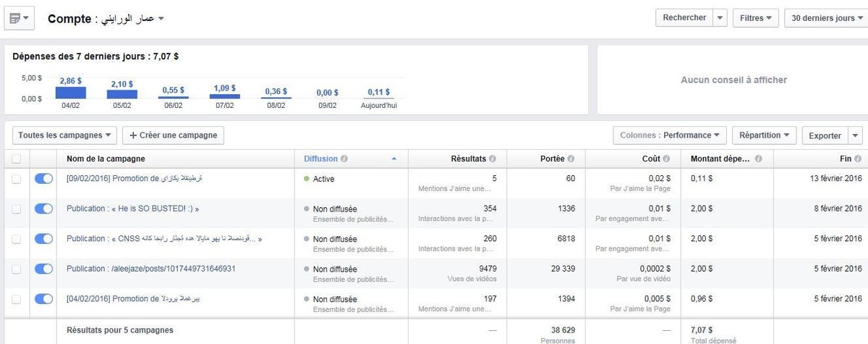
Task: Click the Aujourd'hui label in chart
Action: 379,106
